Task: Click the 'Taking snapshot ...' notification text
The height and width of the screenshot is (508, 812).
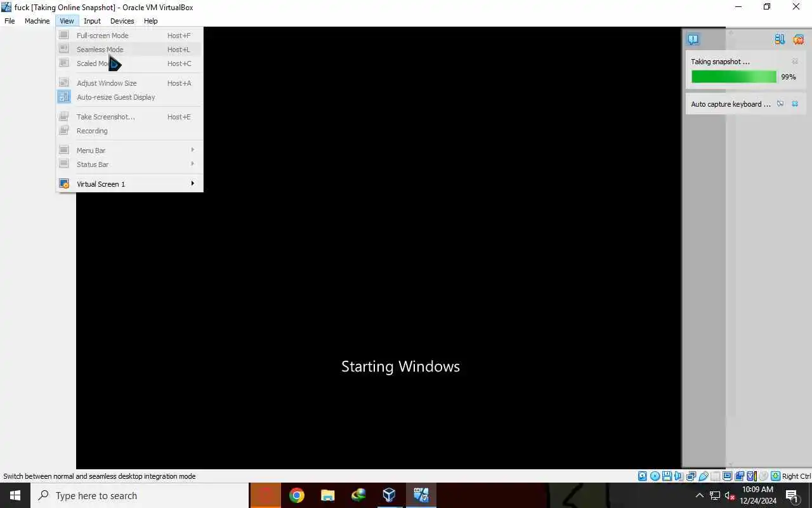Action: 720,62
